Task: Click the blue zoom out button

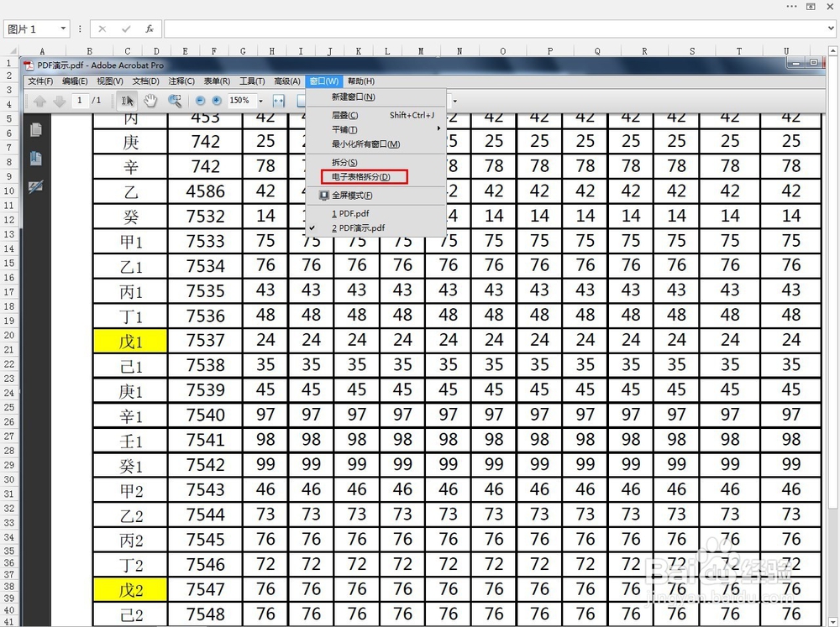Action: point(200,101)
